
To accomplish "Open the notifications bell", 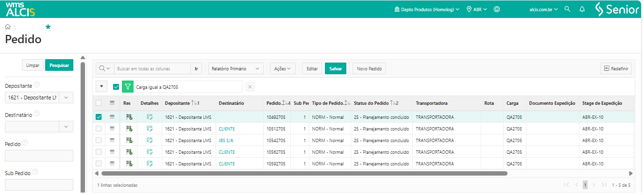I will [x=582, y=9].
